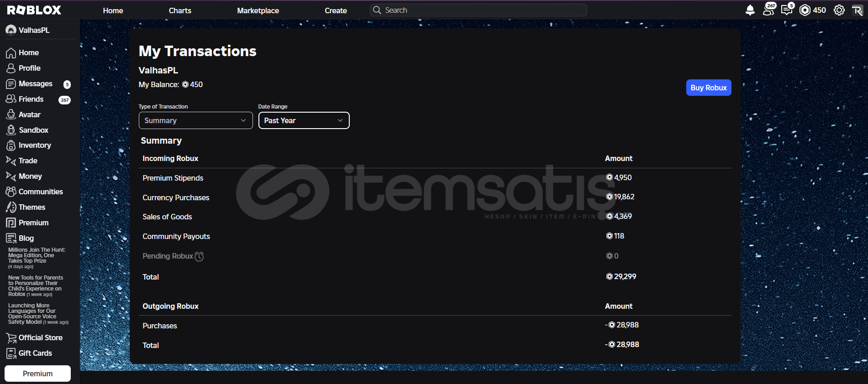Open New Tools for Parents blog post
This screenshot has width=868, height=384.
[36, 286]
